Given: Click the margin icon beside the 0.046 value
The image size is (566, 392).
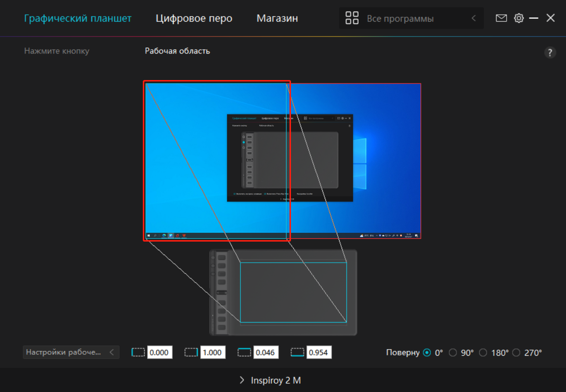Looking at the screenshot, I should coord(245,352).
